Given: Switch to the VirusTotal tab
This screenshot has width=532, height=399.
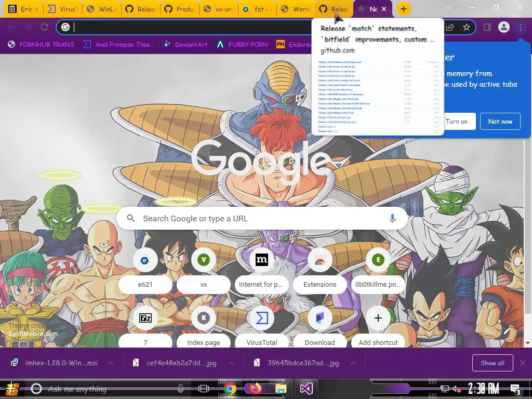Looking at the screenshot, I should click(62, 9).
